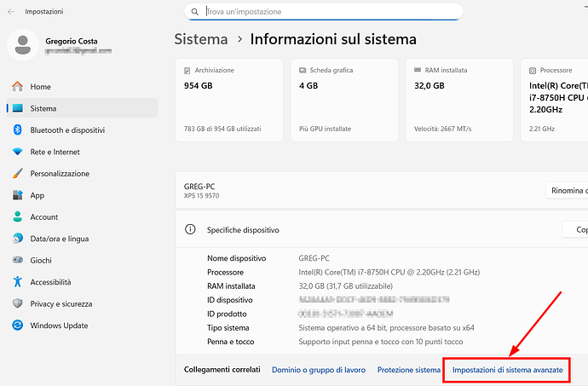Click the search magnifier icon

pyautogui.click(x=194, y=12)
